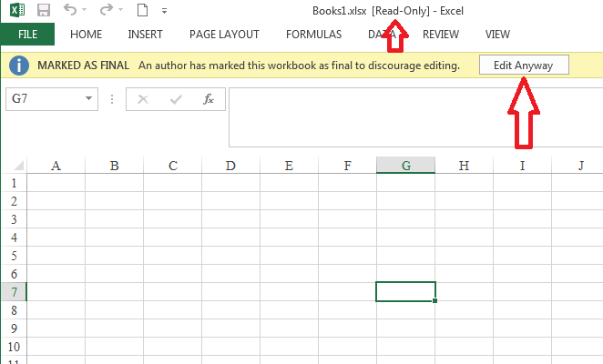Select row 6 header
Screen dimensions: 603x364
tap(14, 274)
